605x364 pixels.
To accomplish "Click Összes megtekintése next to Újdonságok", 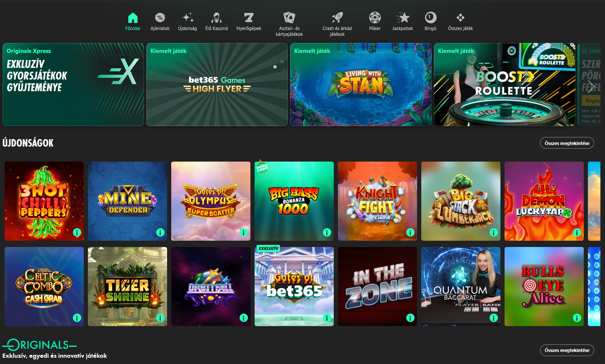I will (x=567, y=143).
